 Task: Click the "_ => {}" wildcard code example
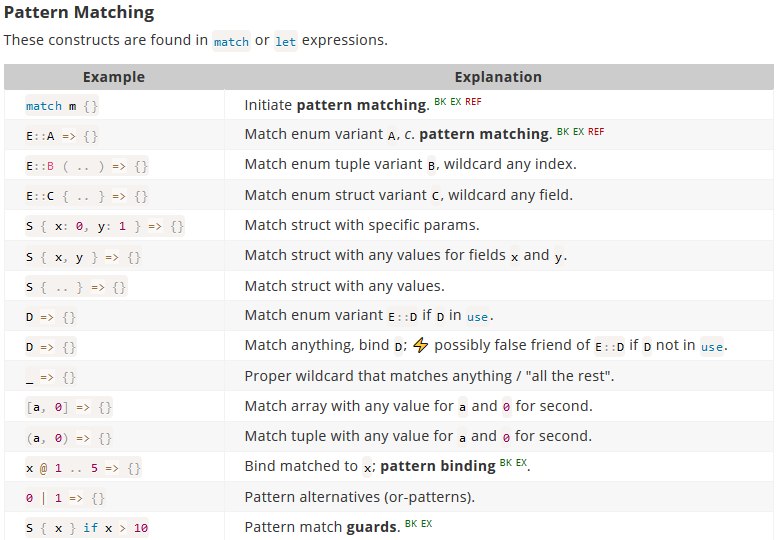51,377
